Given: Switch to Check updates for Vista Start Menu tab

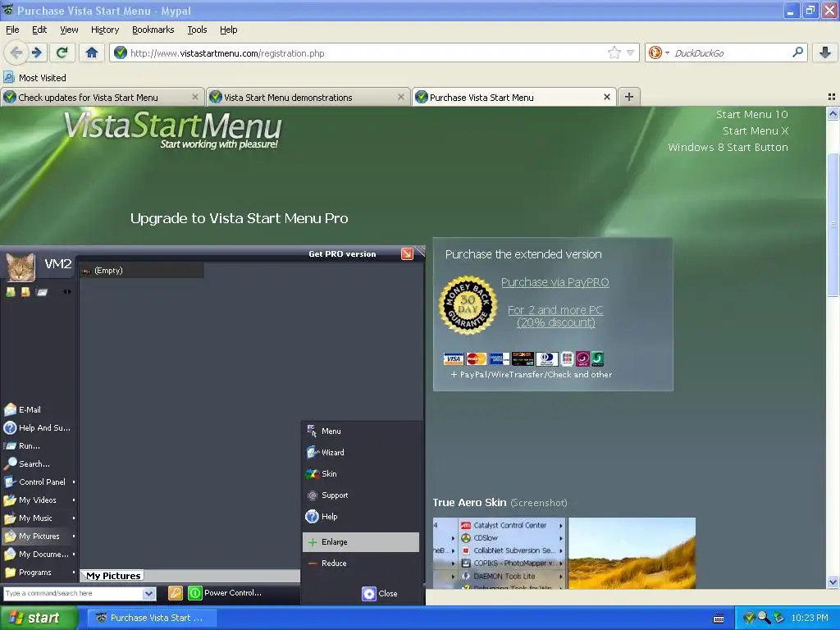Looking at the screenshot, I should (102, 97).
